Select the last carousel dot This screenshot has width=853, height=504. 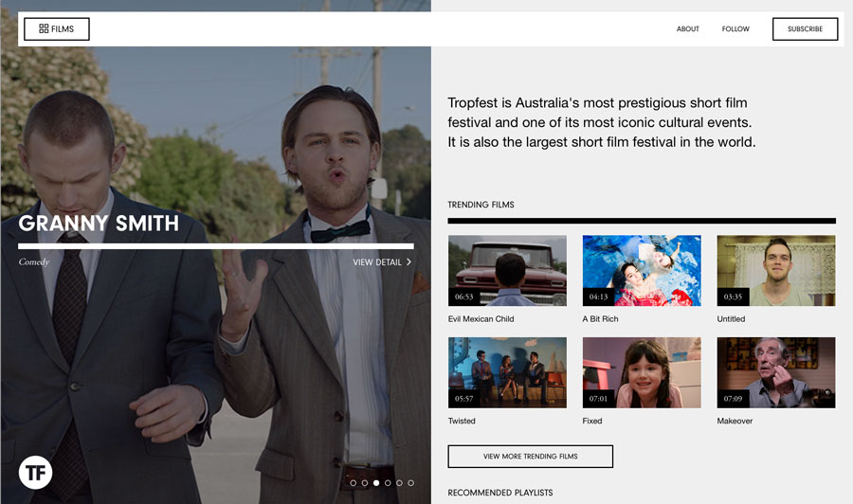(410, 483)
